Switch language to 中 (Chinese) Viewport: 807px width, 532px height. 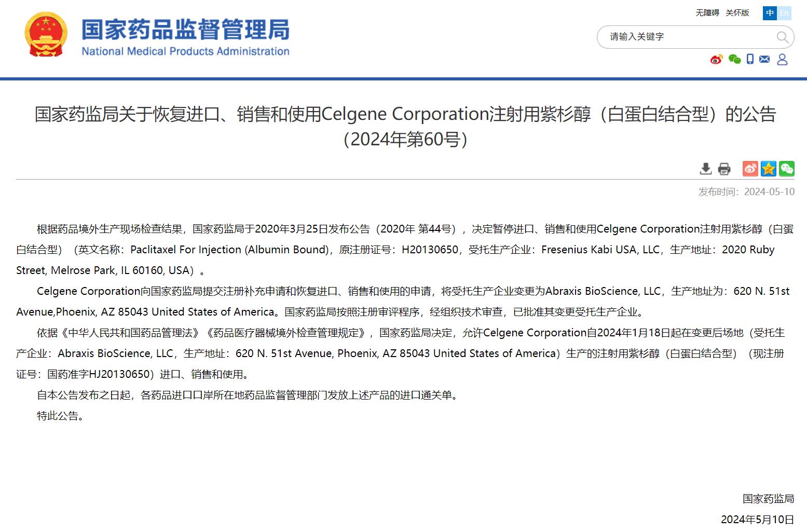[x=770, y=13]
